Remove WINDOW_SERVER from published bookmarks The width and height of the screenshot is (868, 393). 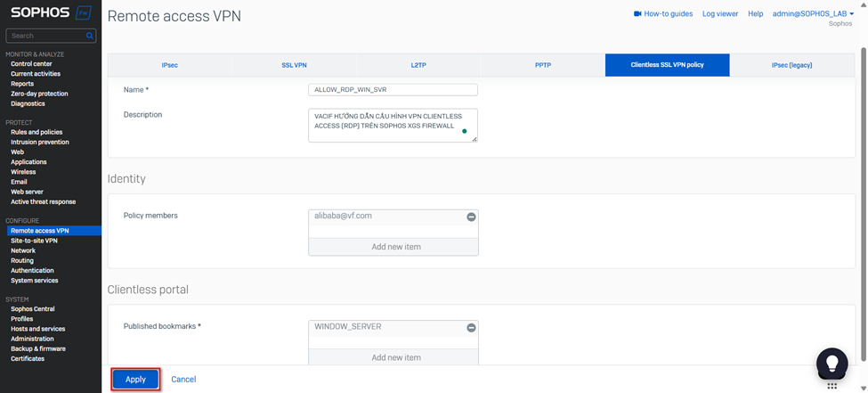[x=471, y=328]
